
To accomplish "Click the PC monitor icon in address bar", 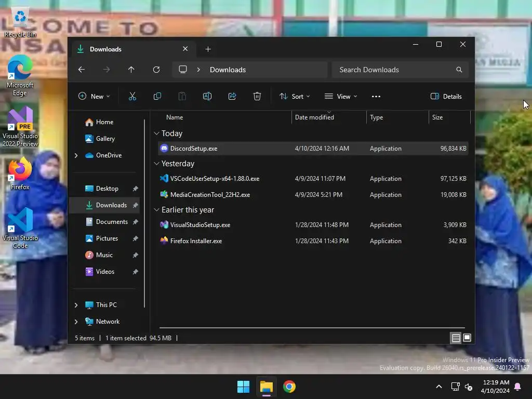I will pyautogui.click(x=183, y=70).
